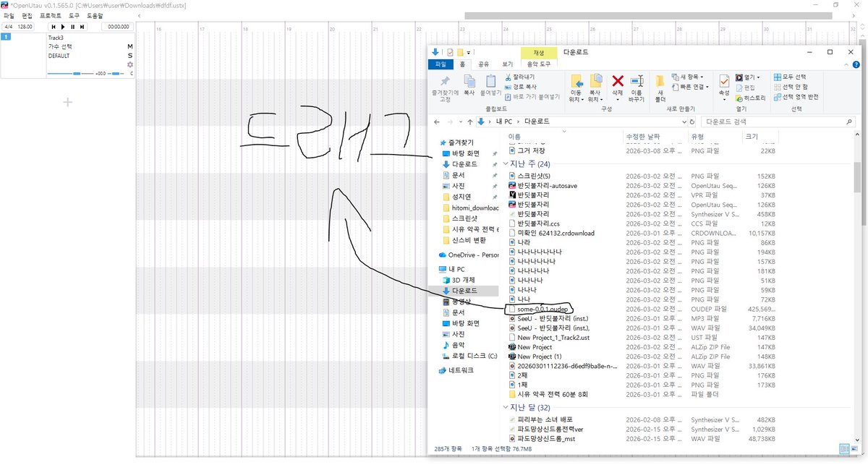The height and width of the screenshot is (465, 868).
Task: Click the 128.00 tempo field
Action: tap(26, 27)
